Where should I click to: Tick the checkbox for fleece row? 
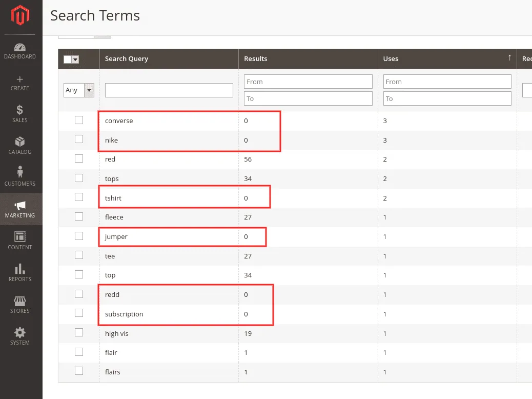(x=79, y=216)
